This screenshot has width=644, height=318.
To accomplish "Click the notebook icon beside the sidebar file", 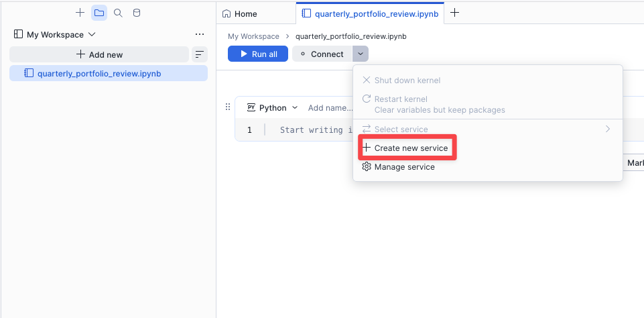I will (x=29, y=73).
